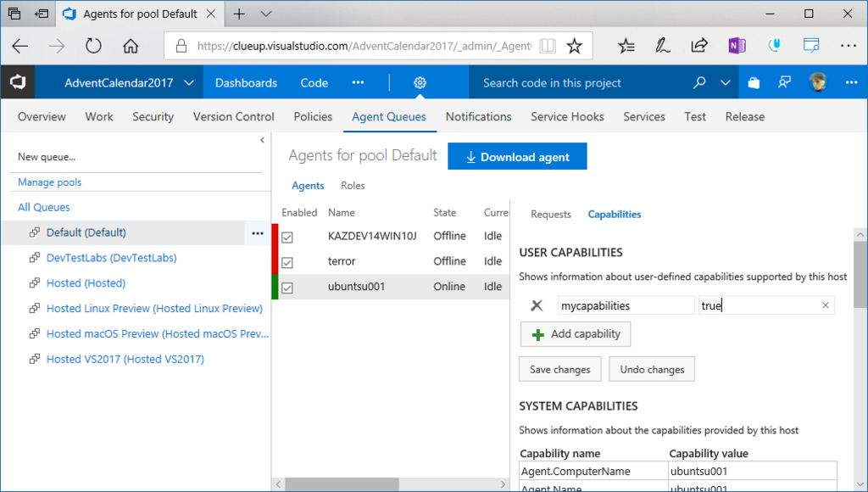Screen dimensions: 868x492
Task: Click the mycapabilities name field
Action: pos(626,305)
